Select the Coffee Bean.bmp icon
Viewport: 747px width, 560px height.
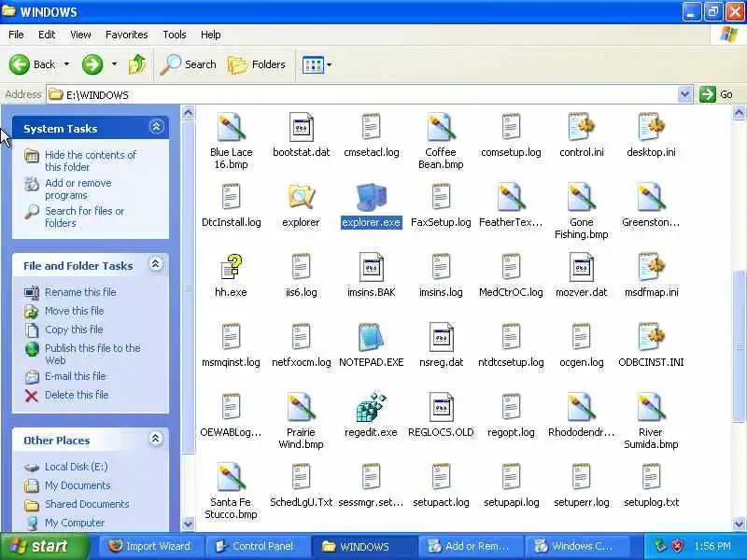pyautogui.click(x=441, y=127)
